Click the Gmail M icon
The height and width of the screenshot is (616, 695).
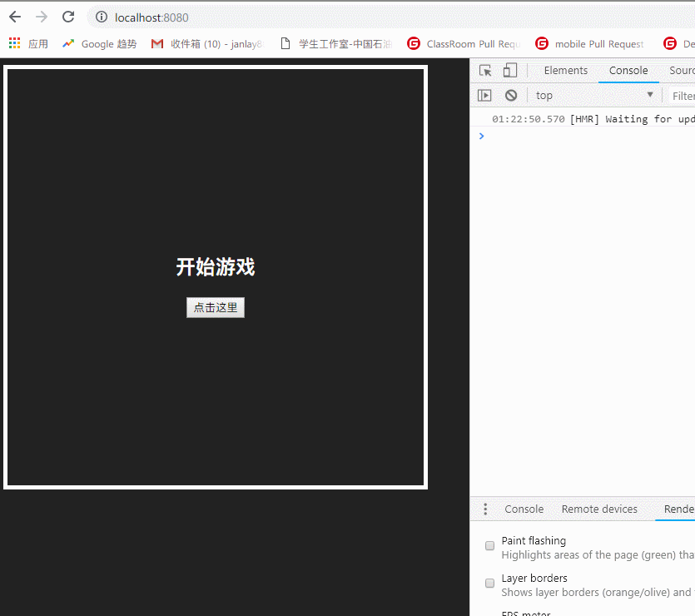pos(157,43)
